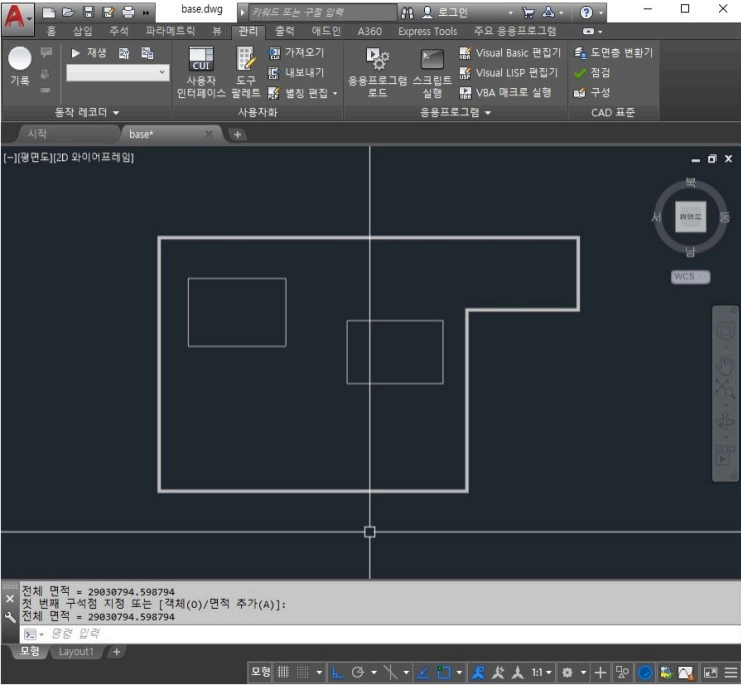This screenshot has height=685, width=741.
Task: Click the 재생 play button
Action: tap(89, 52)
